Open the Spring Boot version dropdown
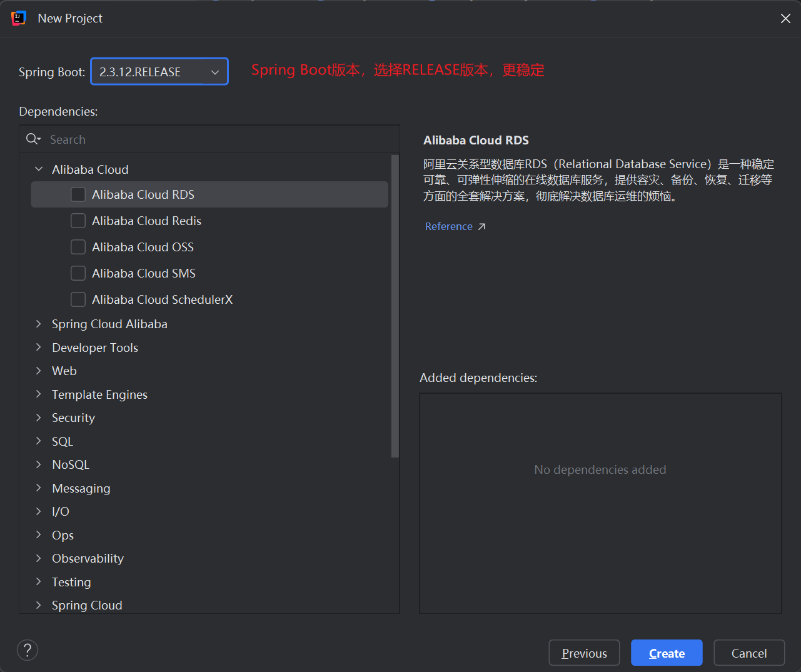Image resolution: width=801 pixels, height=672 pixels. coord(159,72)
